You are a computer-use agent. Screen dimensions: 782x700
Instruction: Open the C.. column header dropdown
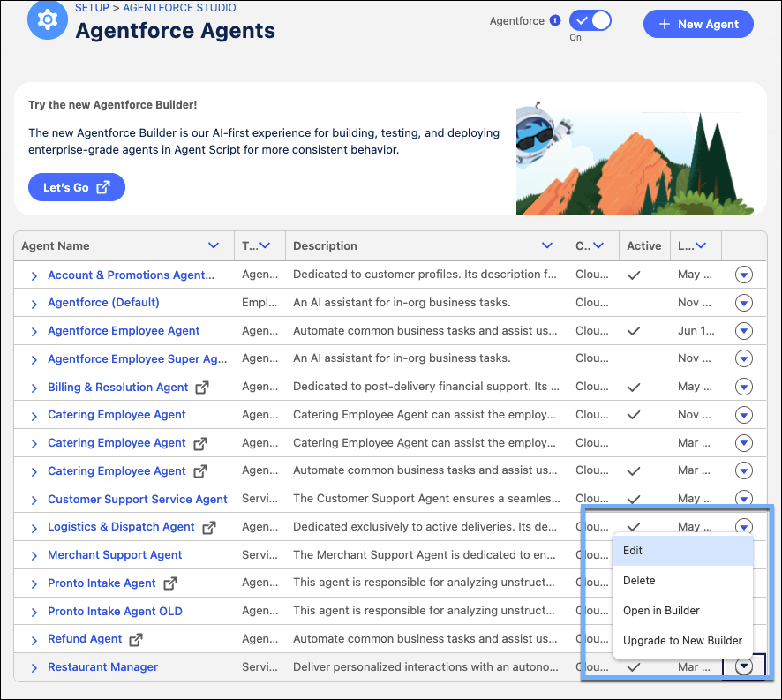point(598,245)
